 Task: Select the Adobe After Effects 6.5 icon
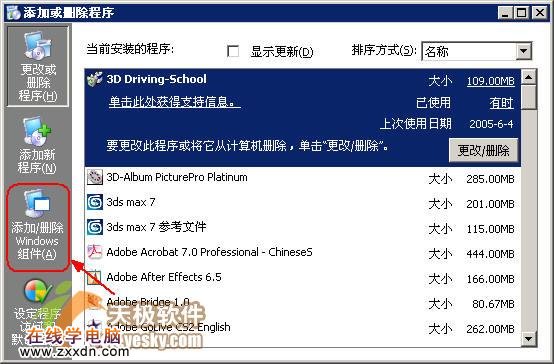click(x=94, y=277)
